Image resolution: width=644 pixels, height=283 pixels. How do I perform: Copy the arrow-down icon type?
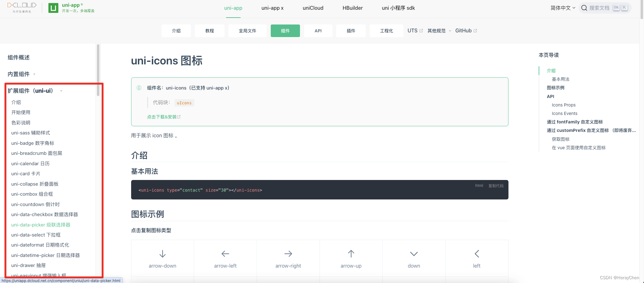[x=162, y=259]
